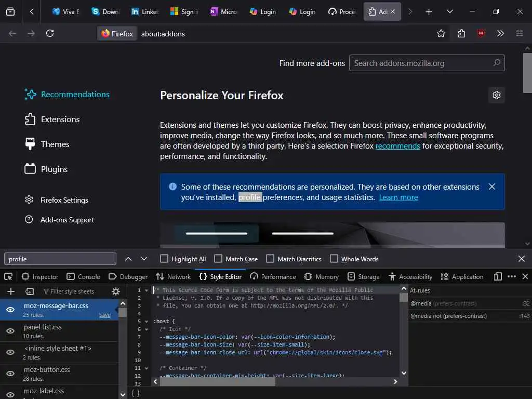Collapse the :host rule fold at line 5
This screenshot has height=399, width=532.
pyautogui.click(x=147, y=322)
